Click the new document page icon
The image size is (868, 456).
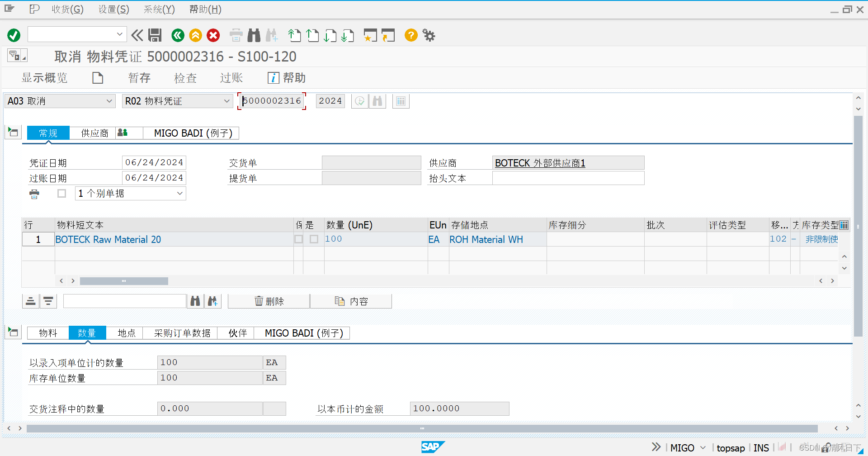(x=98, y=78)
